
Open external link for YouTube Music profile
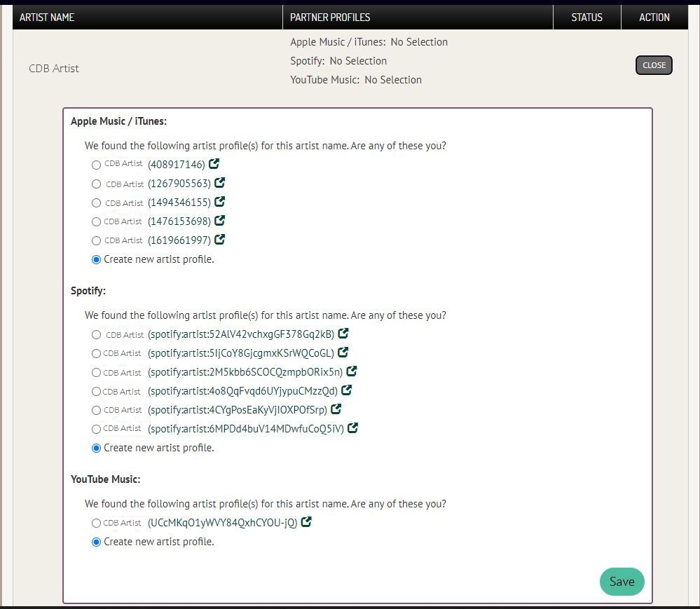(x=306, y=522)
